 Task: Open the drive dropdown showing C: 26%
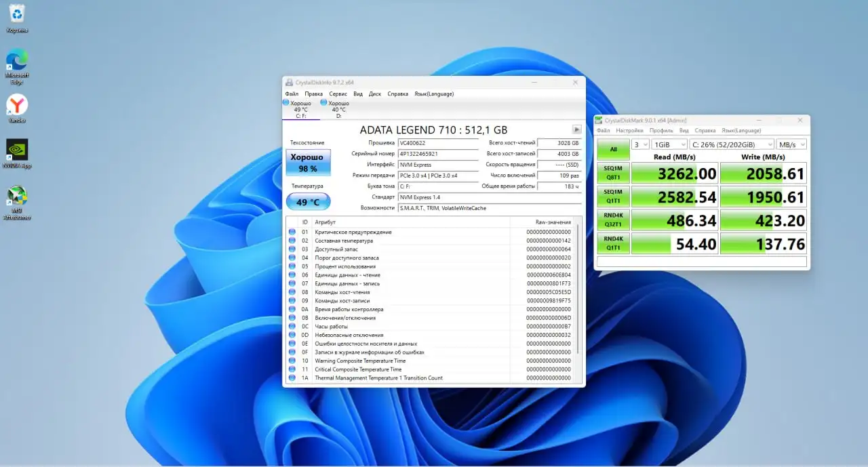(x=731, y=144)
